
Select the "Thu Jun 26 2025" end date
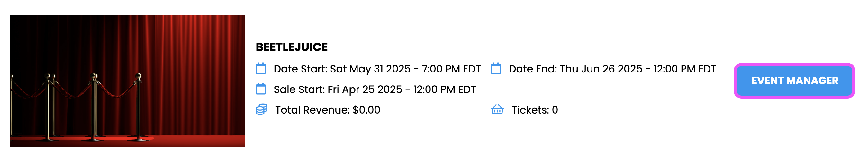point(601,69)
